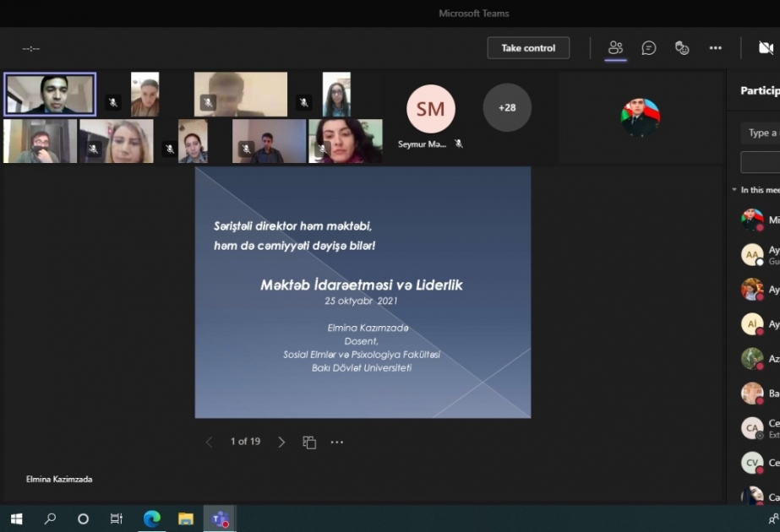Open the +28 more participants bubble
This screenshot has width=780, height=532.
tap(507, 107)
